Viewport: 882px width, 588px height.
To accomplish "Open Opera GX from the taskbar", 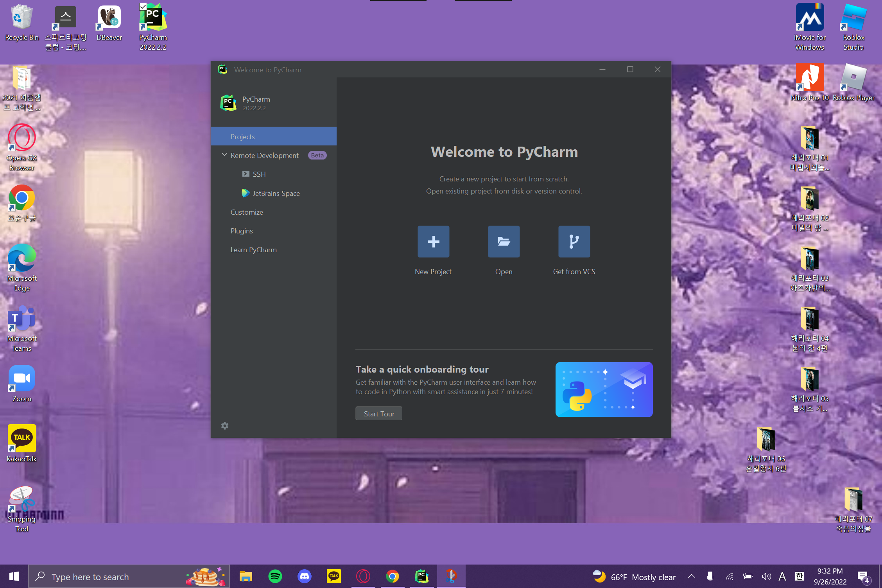I will click(363, 576).
